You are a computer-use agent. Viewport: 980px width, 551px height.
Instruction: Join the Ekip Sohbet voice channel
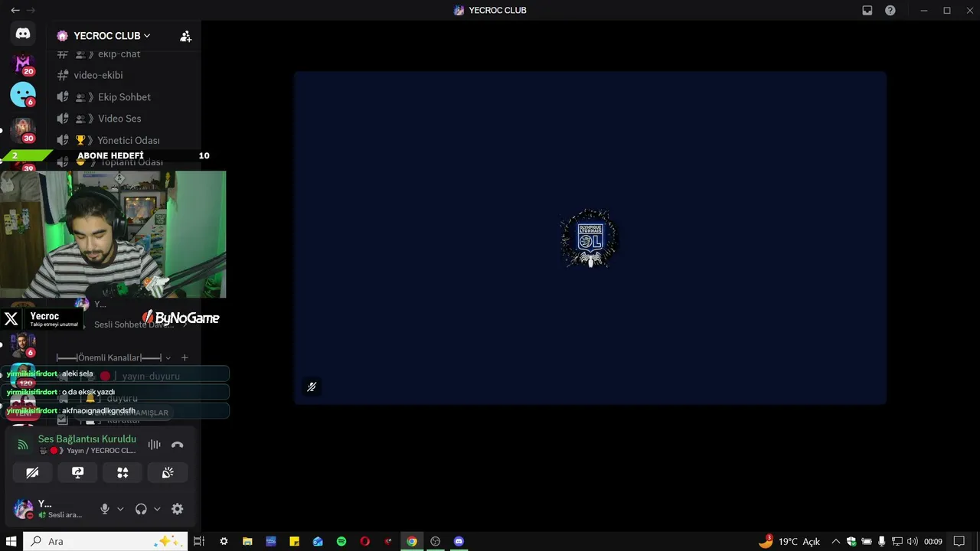point(123,96)
